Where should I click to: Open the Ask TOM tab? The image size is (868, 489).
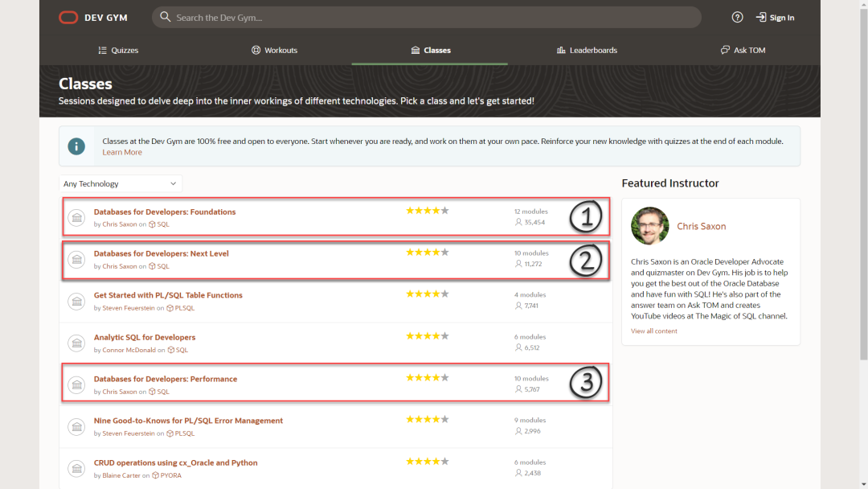point(743,50)
